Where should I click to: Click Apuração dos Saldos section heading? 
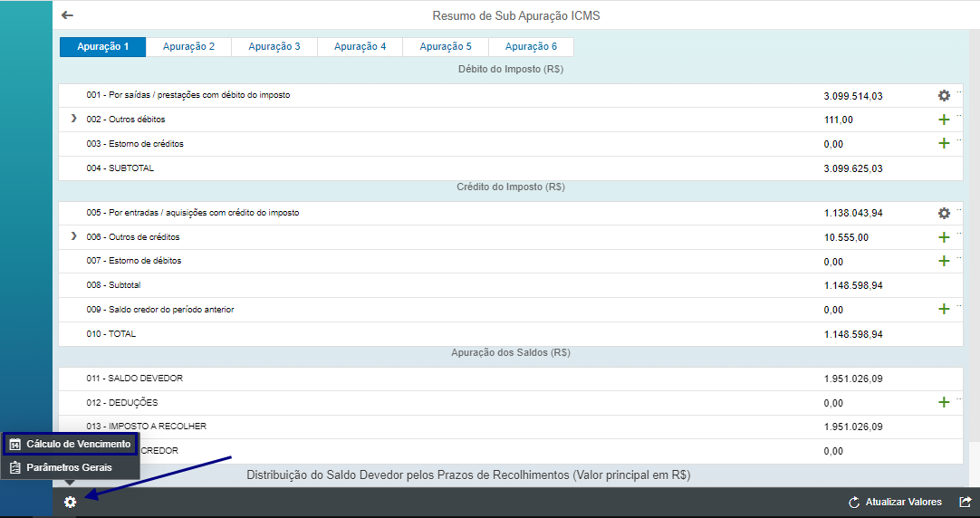[x=511, y=352]
